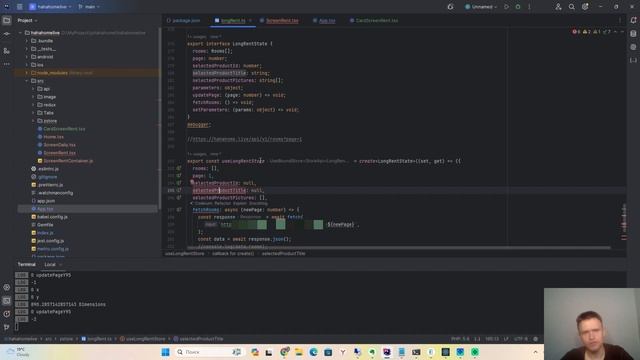640x360 pixels.
Task: Select the Local terminal tab
Action: (x=50, y=264)
